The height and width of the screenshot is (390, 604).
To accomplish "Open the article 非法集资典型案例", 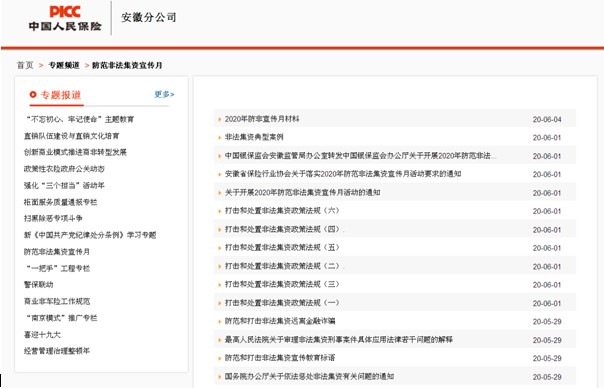I will tap(254, 137).
